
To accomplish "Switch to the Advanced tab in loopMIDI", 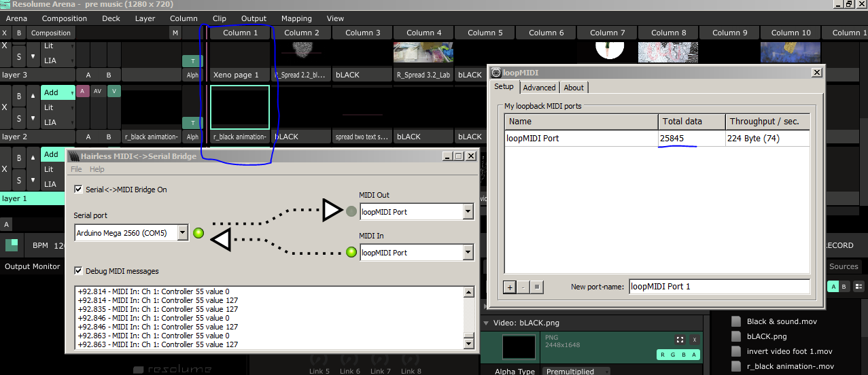I will click(x=539, y=88).
